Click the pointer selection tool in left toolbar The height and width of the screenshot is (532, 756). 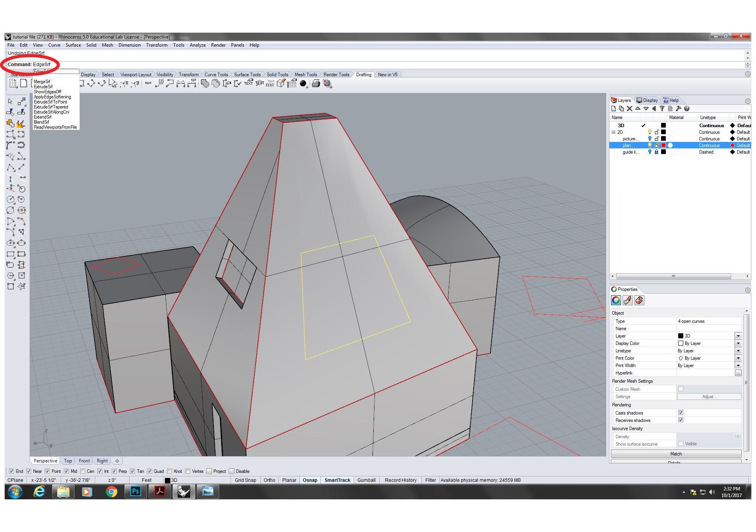click(10, 101)
